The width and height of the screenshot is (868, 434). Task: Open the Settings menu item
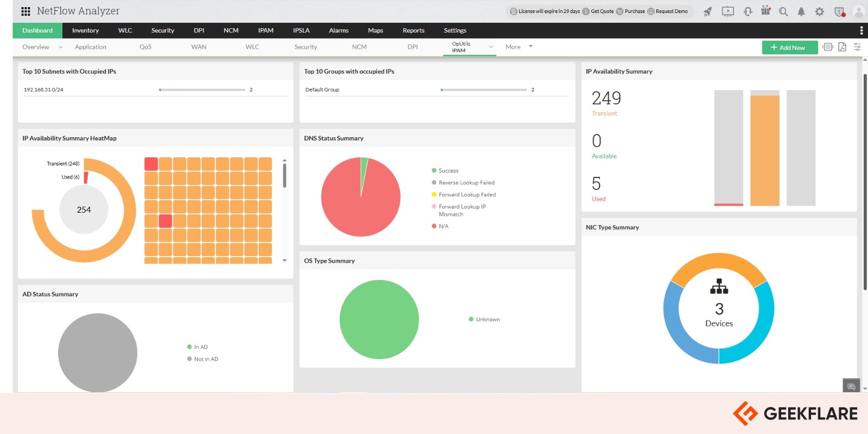click(x=455, y=30)
